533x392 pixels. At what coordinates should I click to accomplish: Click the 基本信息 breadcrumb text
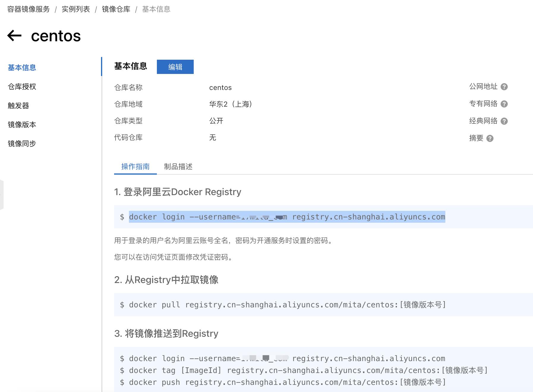point(156,9)
